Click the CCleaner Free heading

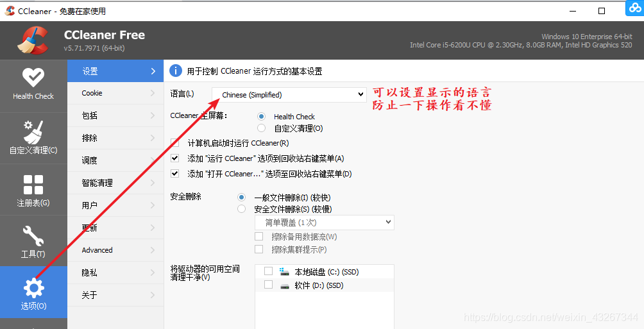pyautogui.click(x=105, y=35)
